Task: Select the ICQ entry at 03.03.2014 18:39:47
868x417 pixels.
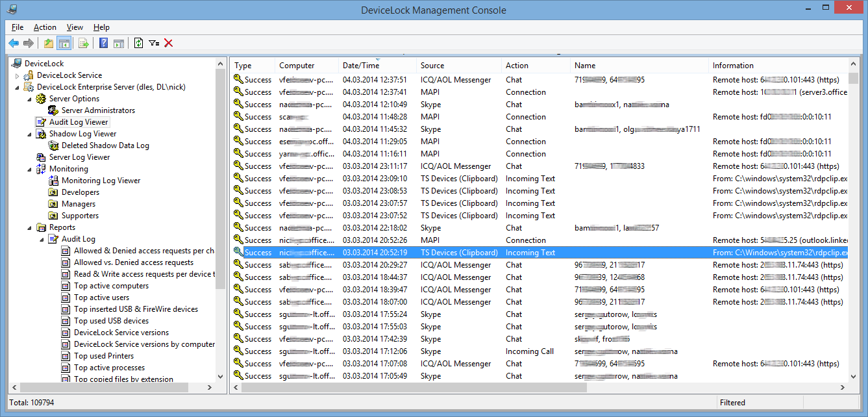Action: click(539, 290)
